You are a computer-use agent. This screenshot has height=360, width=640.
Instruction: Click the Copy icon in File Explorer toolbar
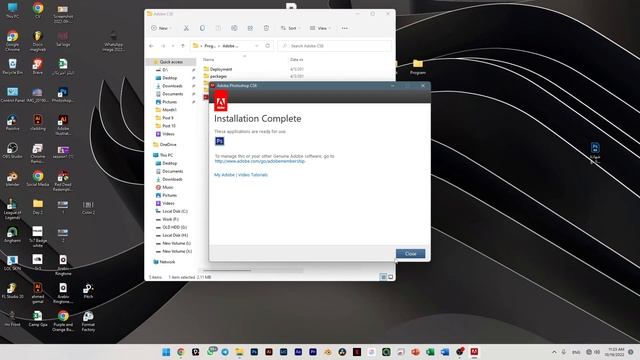202,28
